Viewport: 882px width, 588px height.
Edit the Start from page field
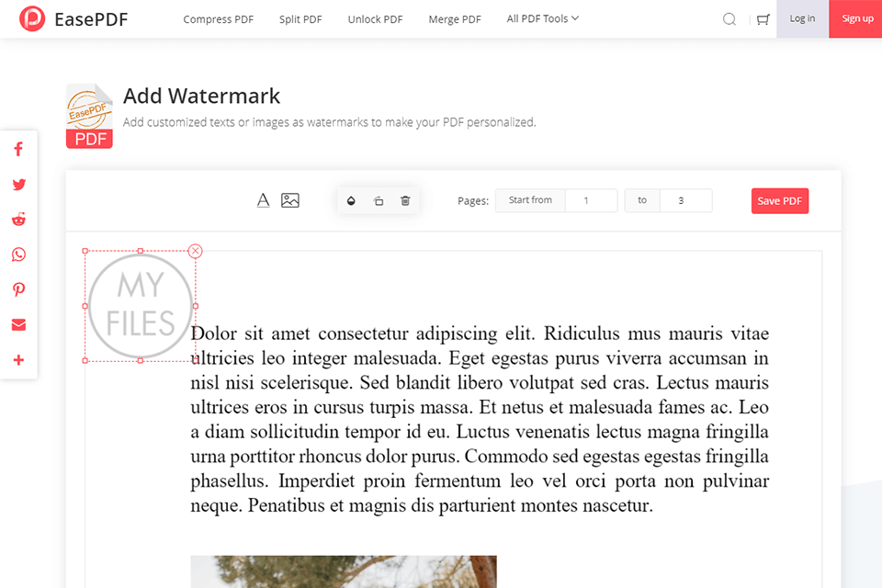pyautogui.click(x=591, y=200)
